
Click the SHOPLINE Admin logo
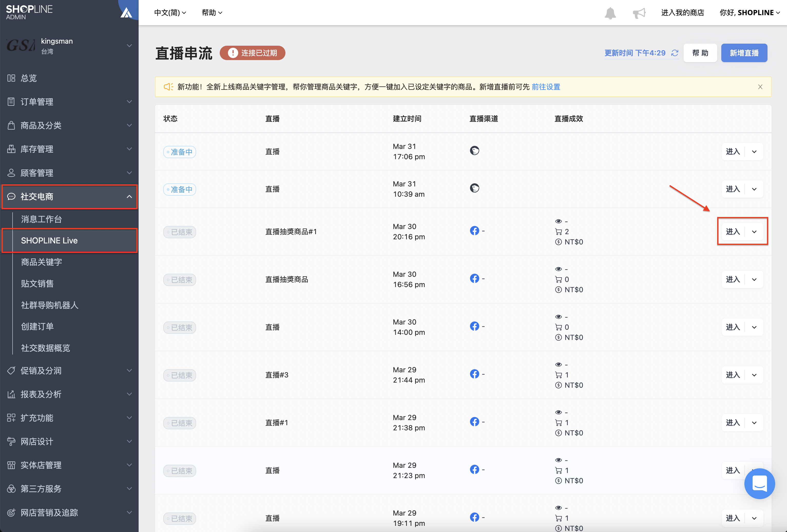29,12
